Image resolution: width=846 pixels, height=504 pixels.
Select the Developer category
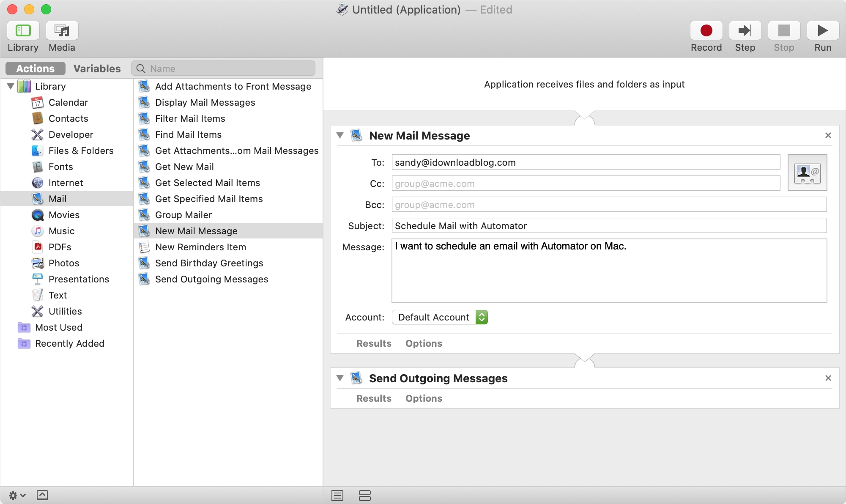coord(68,134)
